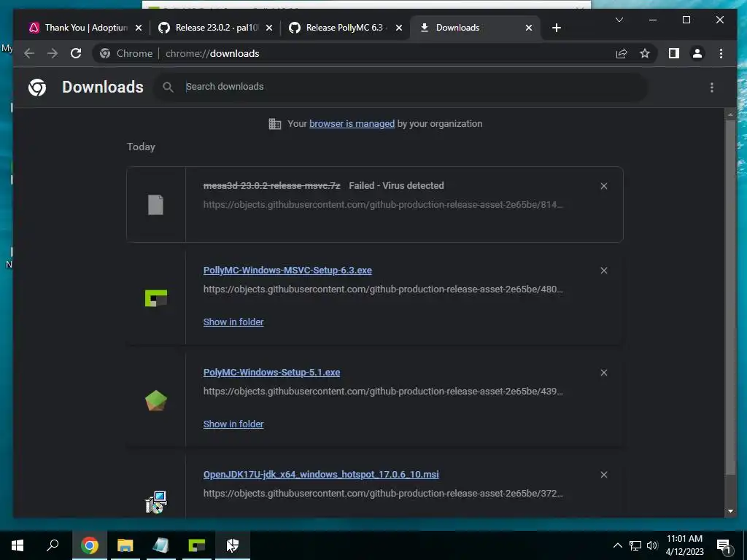The image size is (747, 560).
Task: Click the PolyMC cube file icon
Action: pyautogui.click(x=156, y=400)
